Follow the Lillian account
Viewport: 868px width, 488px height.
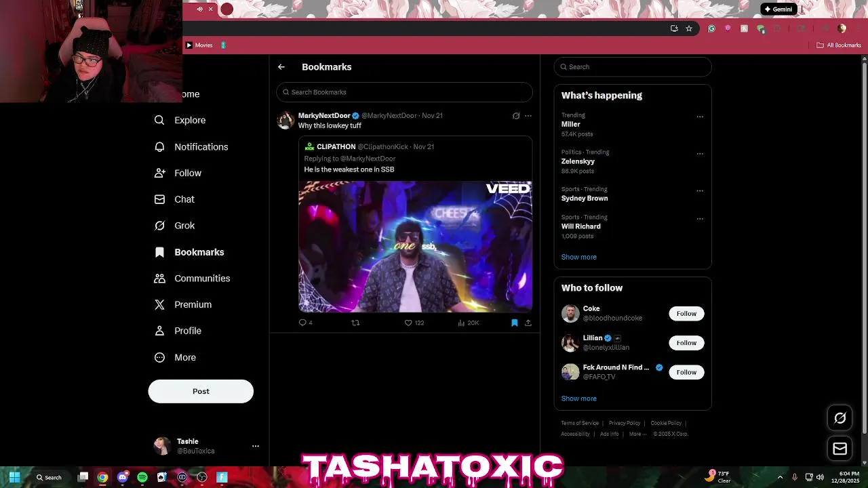click(x=686, y=343)
